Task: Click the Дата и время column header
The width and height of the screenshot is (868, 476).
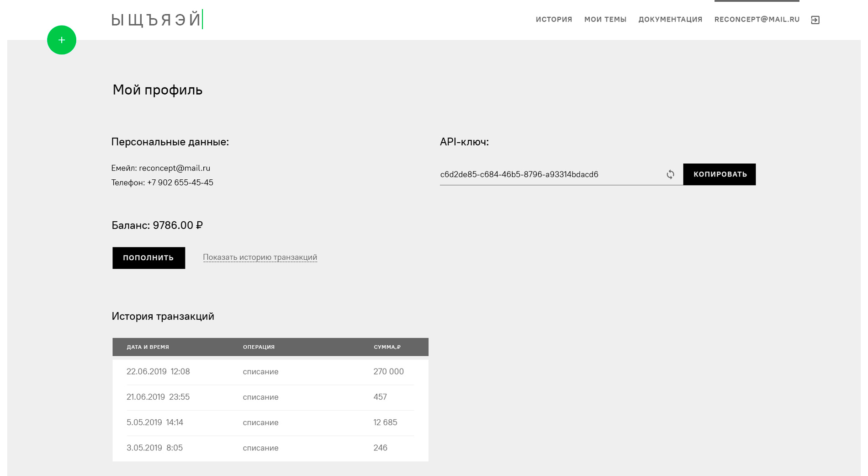Action: (x=148, y=347)
